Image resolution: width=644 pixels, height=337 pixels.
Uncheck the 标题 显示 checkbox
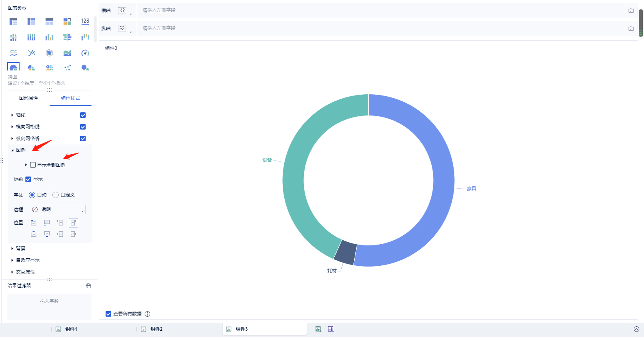click(28, 179)
